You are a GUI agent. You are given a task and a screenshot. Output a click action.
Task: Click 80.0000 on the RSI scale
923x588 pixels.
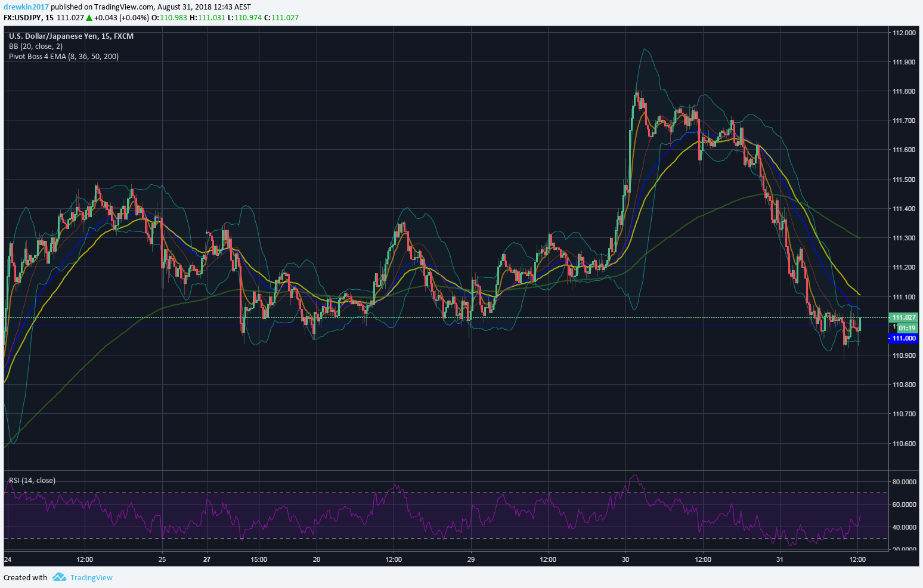[904, 482]
